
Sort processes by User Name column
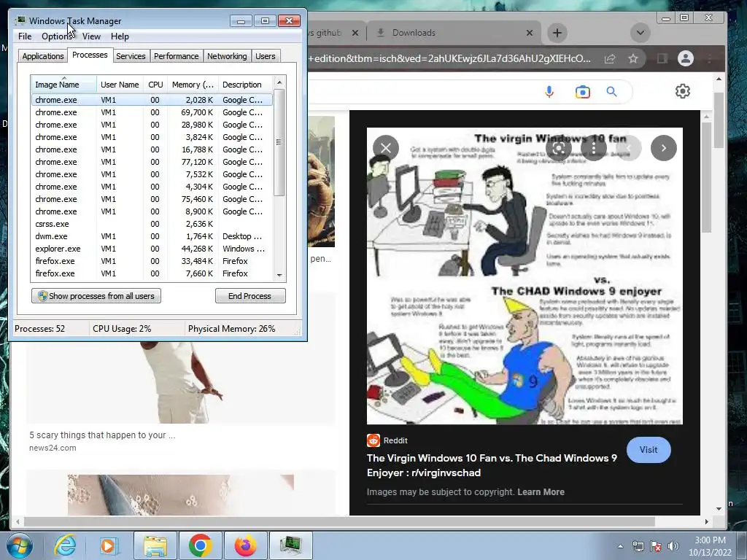(x=120, y=85)
